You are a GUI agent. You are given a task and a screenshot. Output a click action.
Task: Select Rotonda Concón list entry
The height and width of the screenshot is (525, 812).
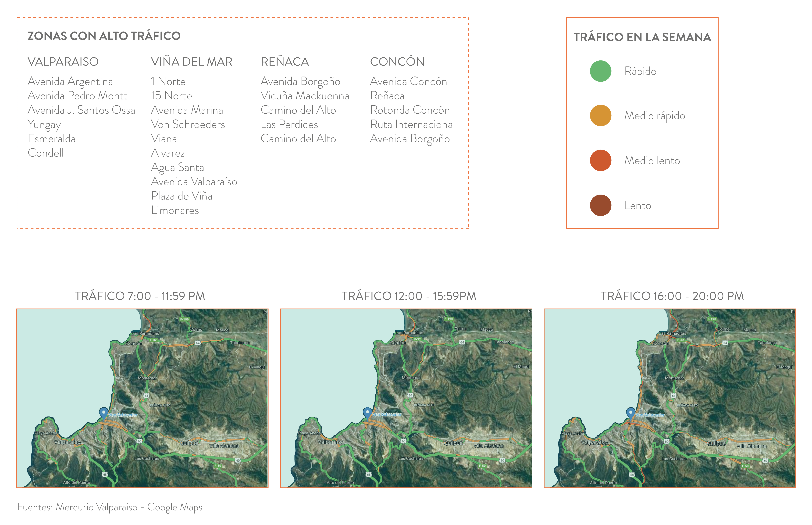(410, 110)
